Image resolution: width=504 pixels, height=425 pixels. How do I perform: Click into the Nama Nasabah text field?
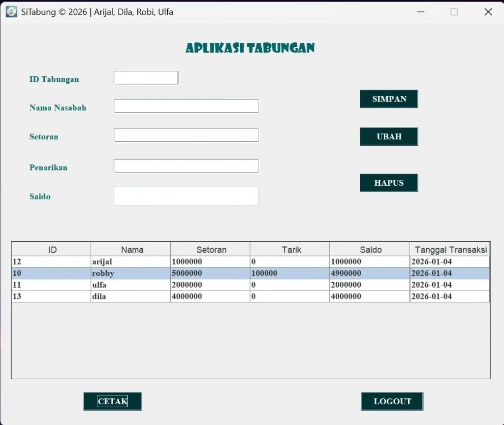(x=186, y=106)
